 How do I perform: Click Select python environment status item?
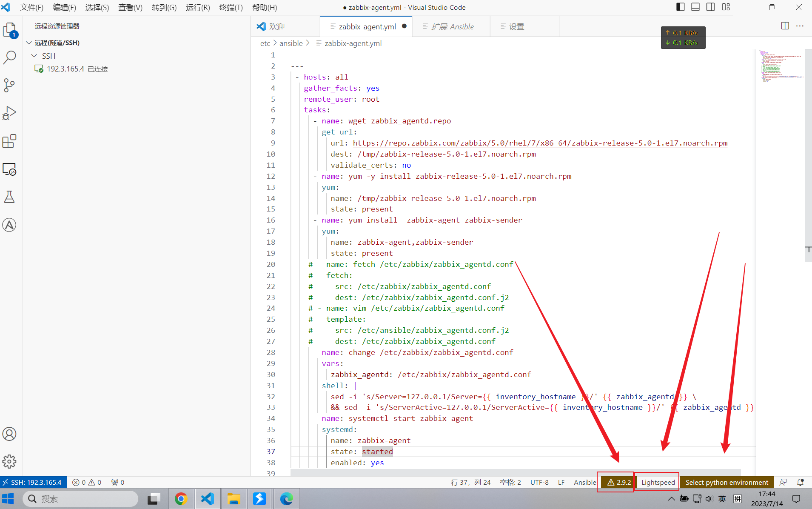coord(727,482)
